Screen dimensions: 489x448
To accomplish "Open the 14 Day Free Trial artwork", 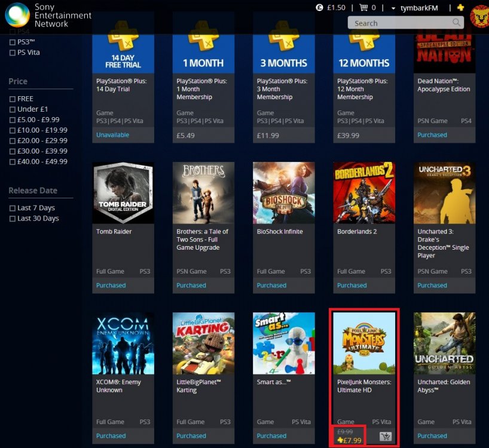I will (123, 47).
